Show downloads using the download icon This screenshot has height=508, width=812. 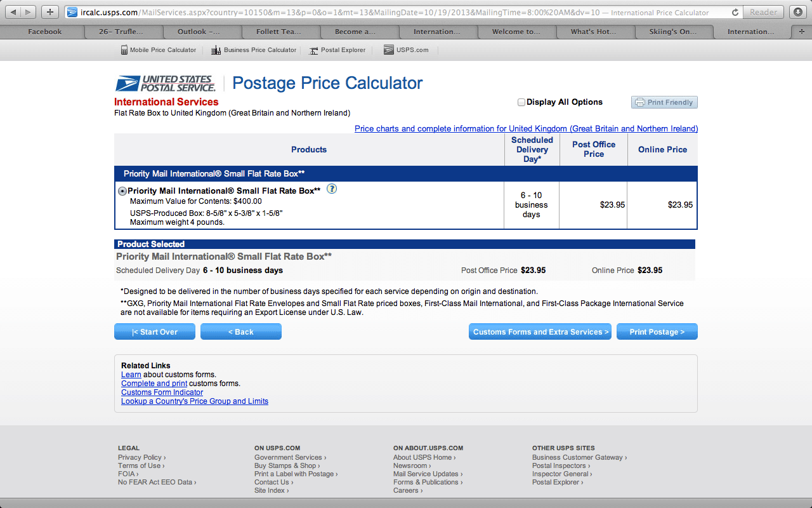click(797, 12)
